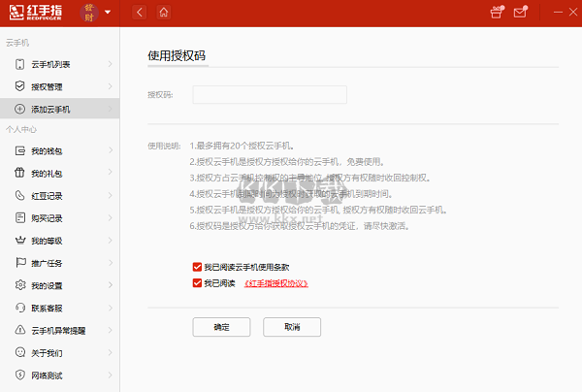
Task: Click the 我的钱包 wallet icon
Action: [x=19, y=151]
